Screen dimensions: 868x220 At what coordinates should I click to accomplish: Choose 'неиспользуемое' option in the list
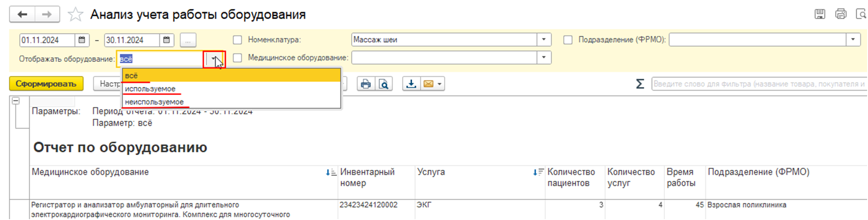point(154,102)
